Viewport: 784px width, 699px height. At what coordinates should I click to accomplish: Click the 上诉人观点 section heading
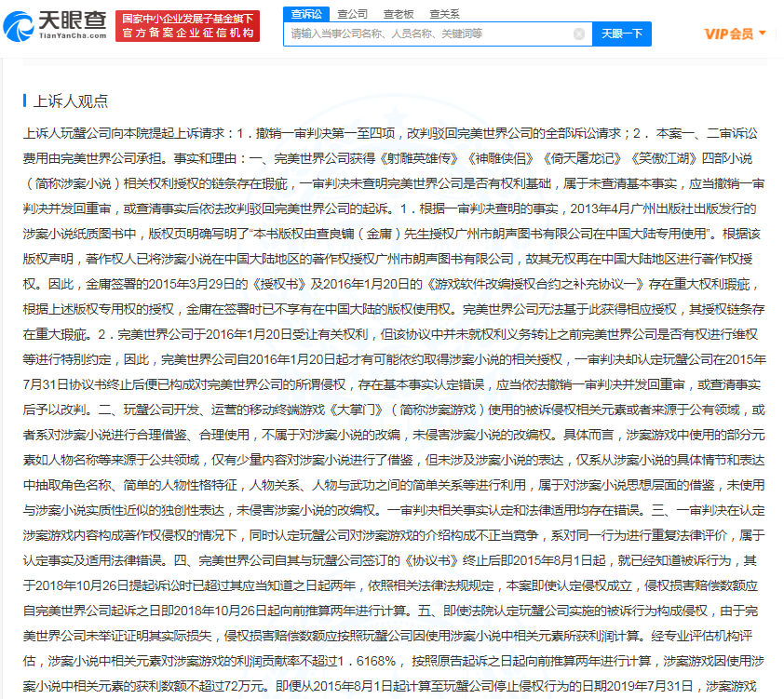pos(71,101)
